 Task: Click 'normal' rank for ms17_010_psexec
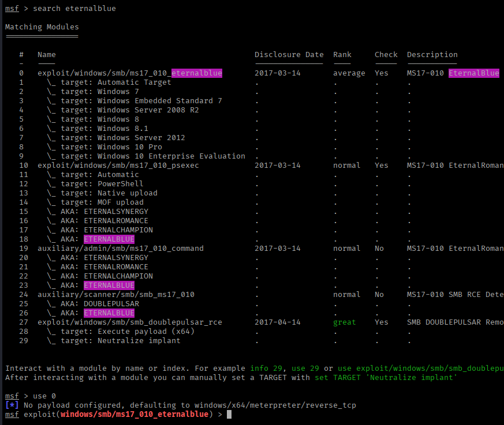tap(347, 166)
